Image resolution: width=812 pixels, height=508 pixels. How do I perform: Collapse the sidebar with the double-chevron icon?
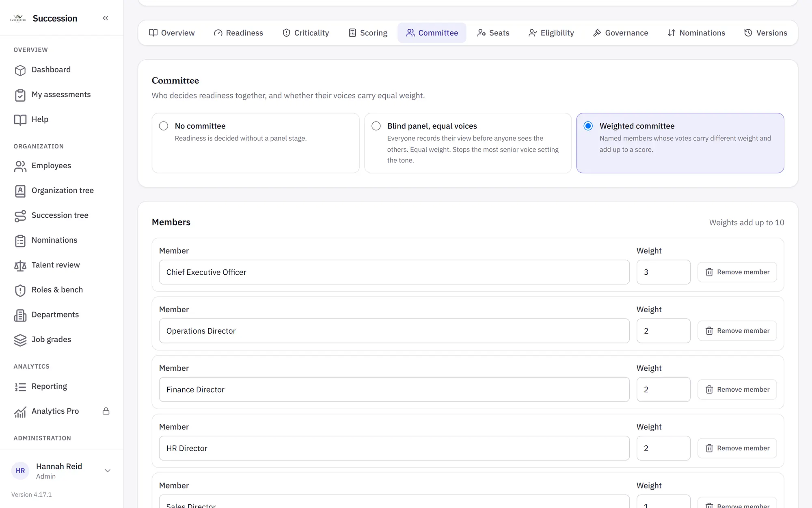tap(106, 18)
